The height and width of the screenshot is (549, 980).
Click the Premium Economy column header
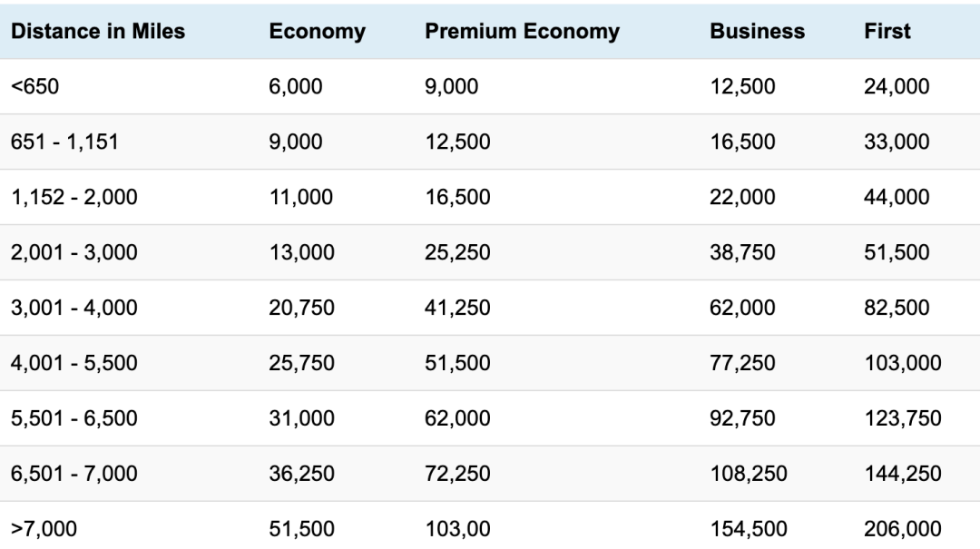[x=523, y=32]
